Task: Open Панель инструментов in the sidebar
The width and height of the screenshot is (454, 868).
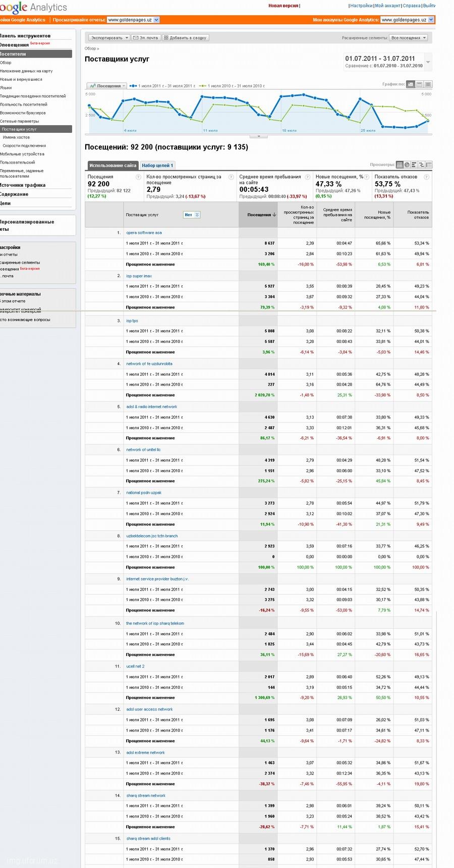Action: [x=25, y=36]
